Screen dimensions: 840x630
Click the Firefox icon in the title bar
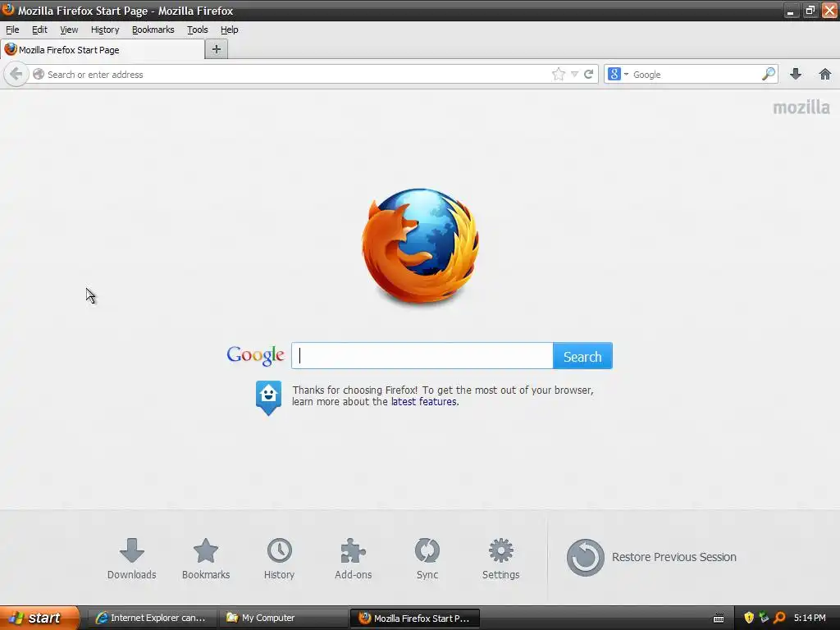pos(8,10)
